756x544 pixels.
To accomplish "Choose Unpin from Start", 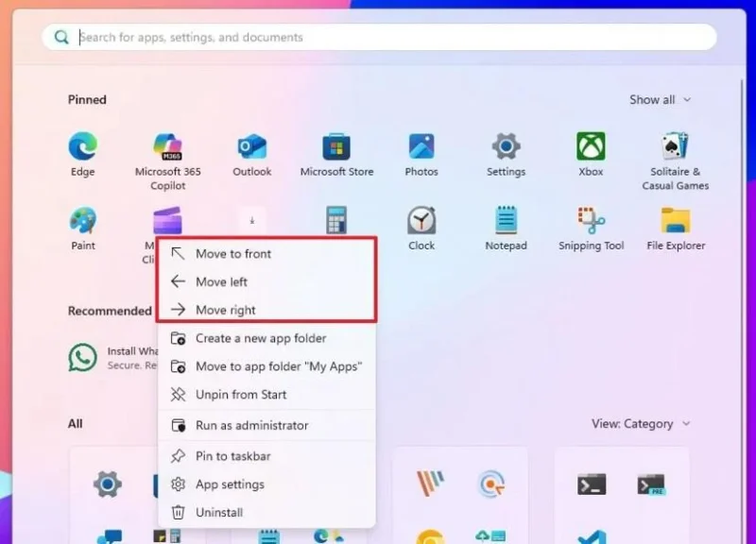I will pos(266,395).
